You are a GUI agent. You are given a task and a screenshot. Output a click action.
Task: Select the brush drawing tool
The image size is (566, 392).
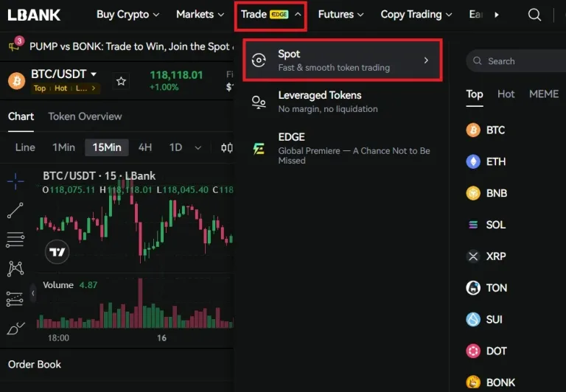pyautogui.click(x=15, y=329)
